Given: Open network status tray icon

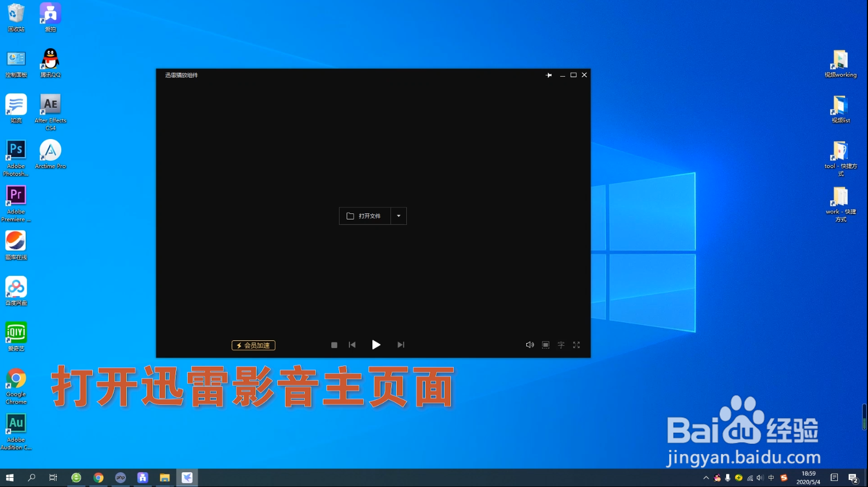Looking at the screenshot, I should pos(750,478).
